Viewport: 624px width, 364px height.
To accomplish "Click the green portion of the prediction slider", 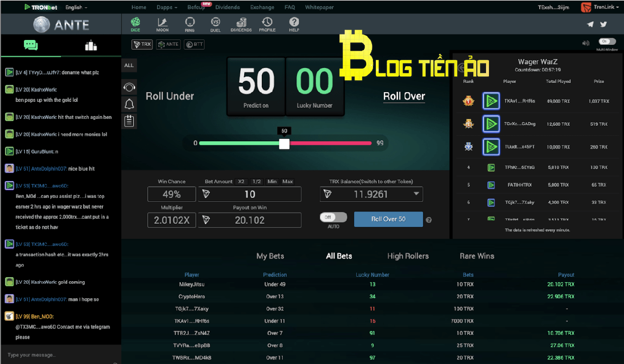I will click(239, 143).
